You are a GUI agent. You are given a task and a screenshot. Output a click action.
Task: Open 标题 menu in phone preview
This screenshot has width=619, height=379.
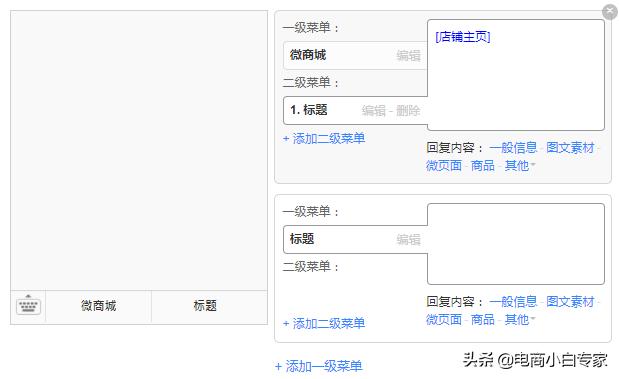205,306
